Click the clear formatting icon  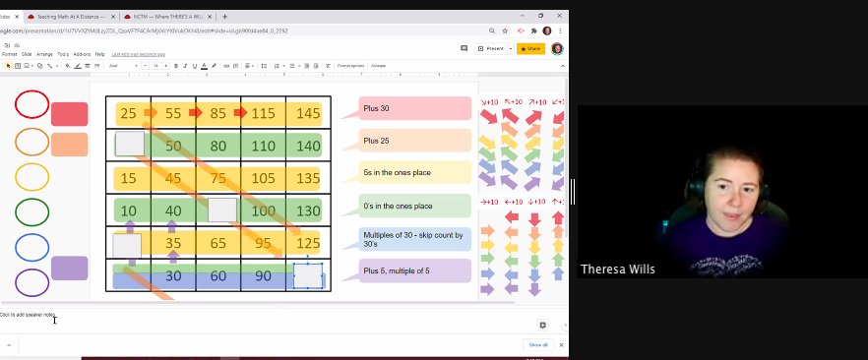[328, 66]
